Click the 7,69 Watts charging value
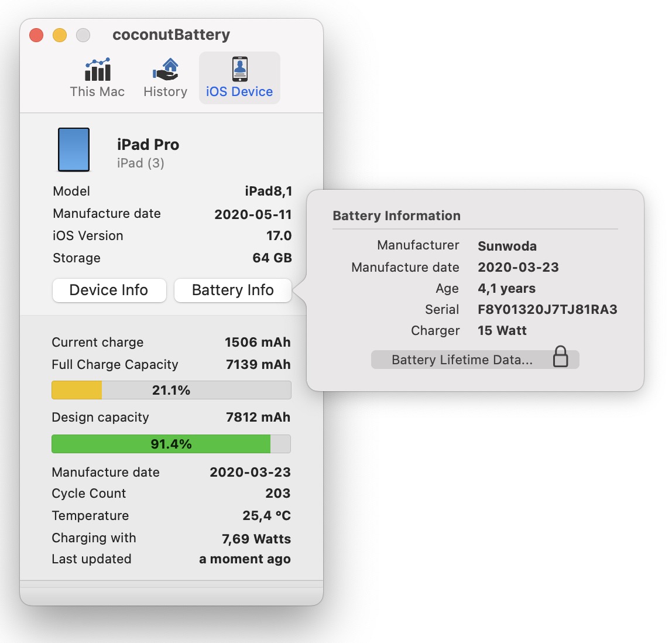 point(256,539)
